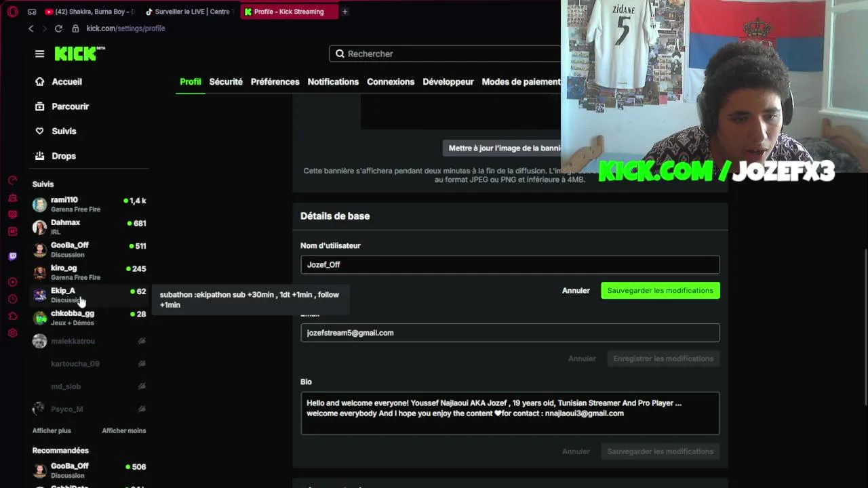Open GooBa_Off in Recommandées list
The image size is (868, 488).
[89, 470]
